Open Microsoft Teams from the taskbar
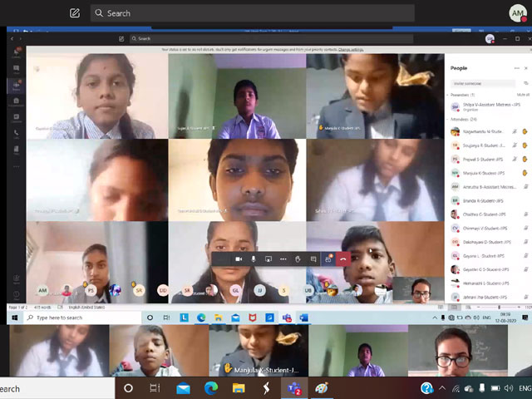 click(293, 388)
